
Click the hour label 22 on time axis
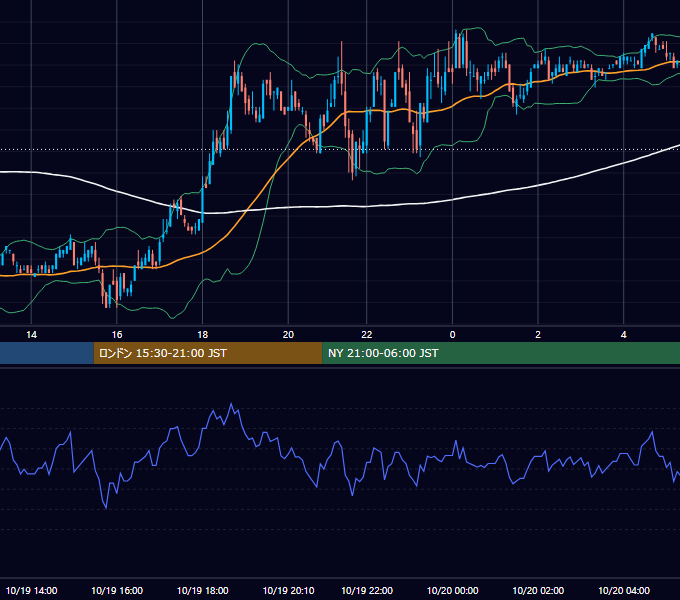[x=366, y=335]
